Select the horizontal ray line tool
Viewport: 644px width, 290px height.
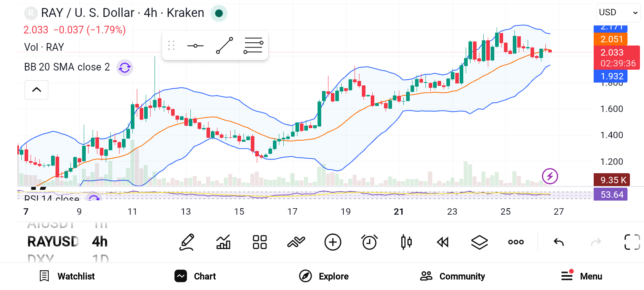(196, 46)
